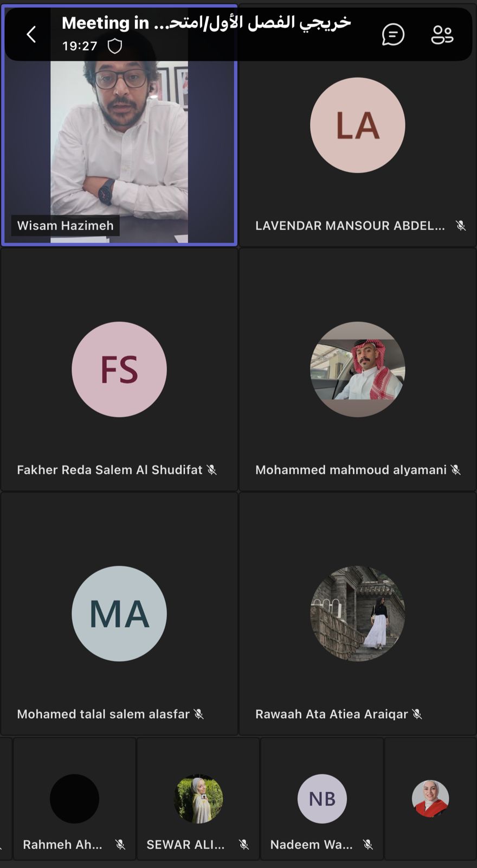Tap muted mic icon on SEWAR ALI tile
The image size is (477, 868).
click(x=244, y=844)
